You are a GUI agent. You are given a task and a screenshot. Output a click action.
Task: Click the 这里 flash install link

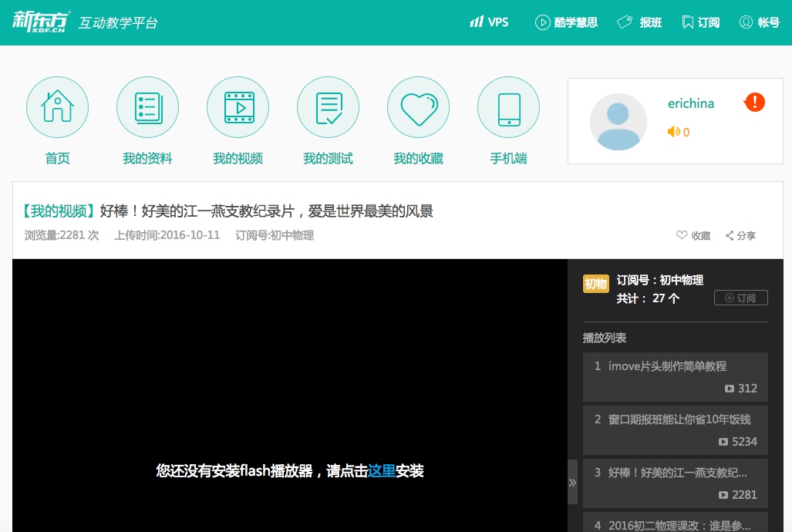click(x=382, y=470)
